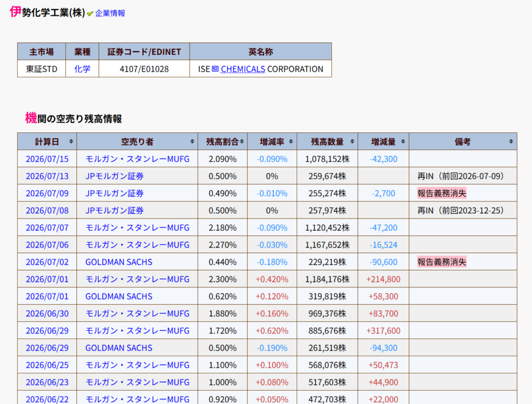
Task: Open JPモルガン証券 in the 2026/07/08 row
Action: [115, 210]
